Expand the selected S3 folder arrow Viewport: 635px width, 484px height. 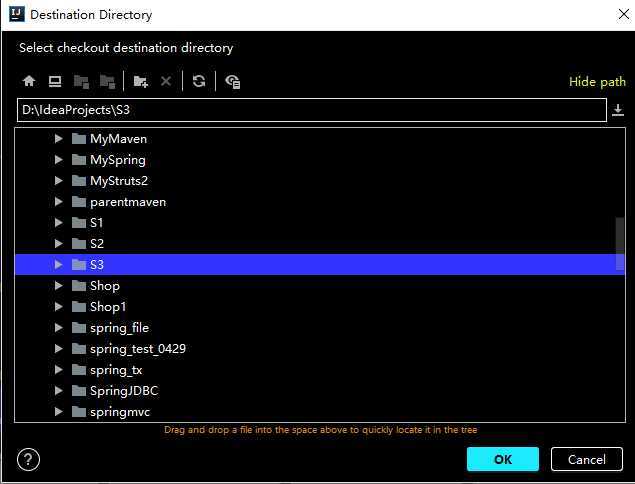coord(58,264)
